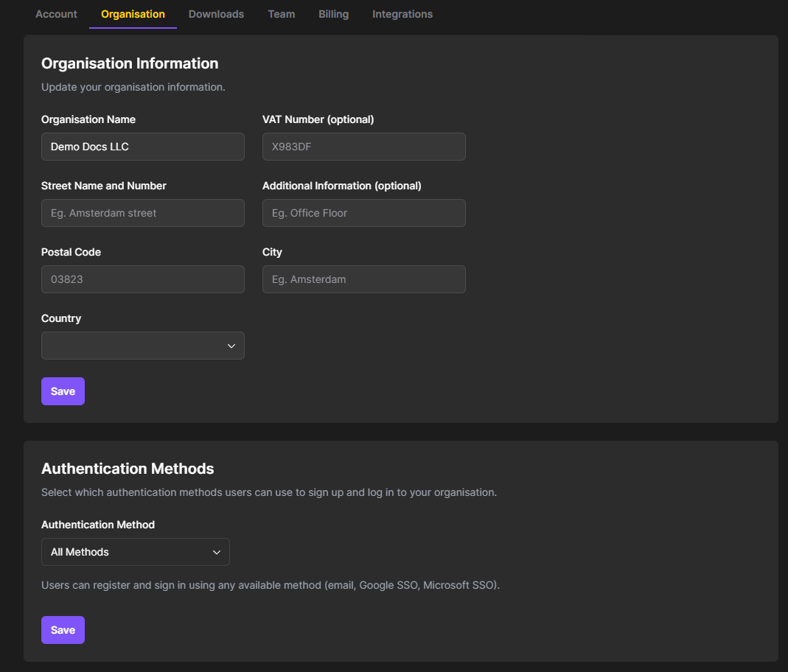This screenshot has height=672, width=788.
Task: Focus the Postal Code field showing 03823
Action: (142, 279)
